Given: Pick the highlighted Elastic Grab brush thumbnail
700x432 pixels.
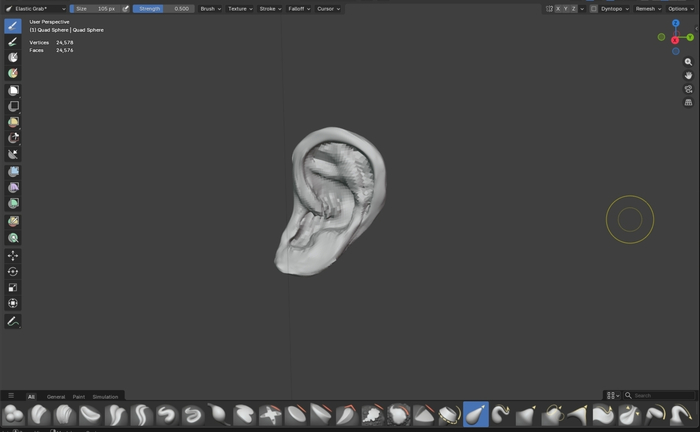Looking at the screenshot, I should [x=475, y=414].
